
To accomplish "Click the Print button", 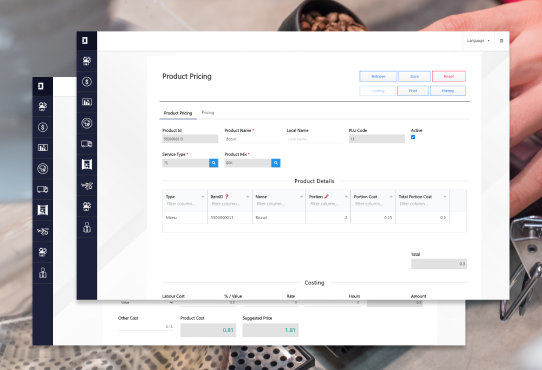I will pos(413,91).
